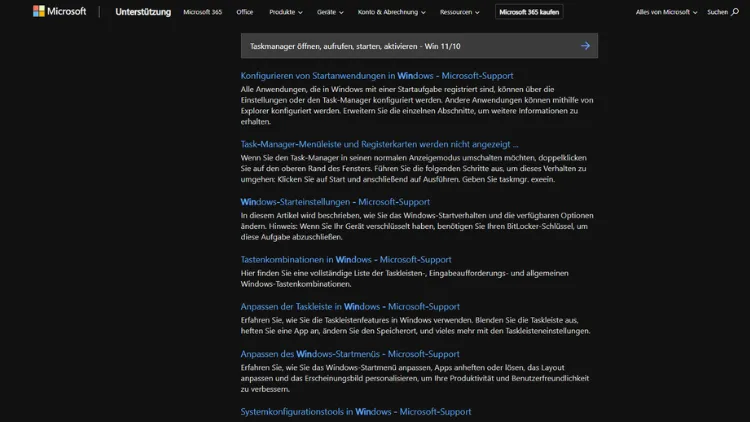This screenshot has height=422, width=750.
Task: Click text 'Erfahren Sie, wie Sie die Taskleistenfeatures'
Action: [x=415, y=325]
